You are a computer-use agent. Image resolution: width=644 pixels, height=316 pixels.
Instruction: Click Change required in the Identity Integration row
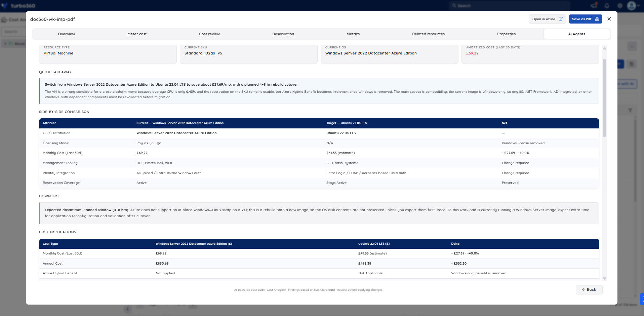515,173
